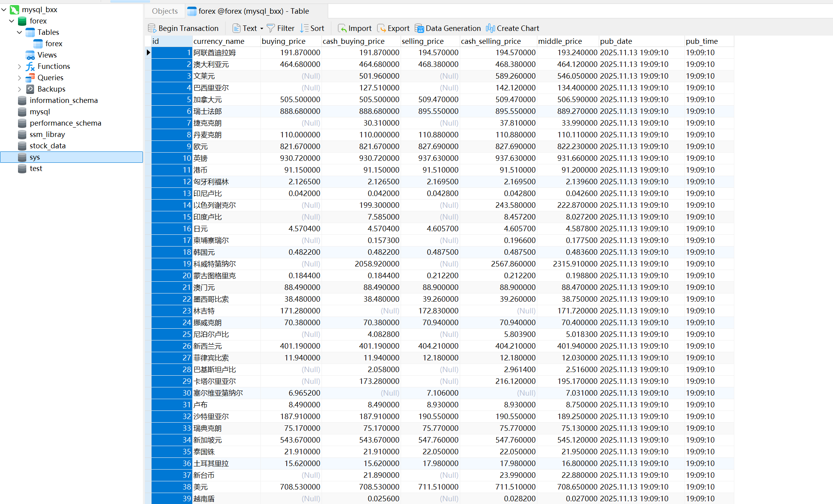This screenshot has height=504, width=833.
Task: Click the Filter funnel icon
Action: click(271, 28)
